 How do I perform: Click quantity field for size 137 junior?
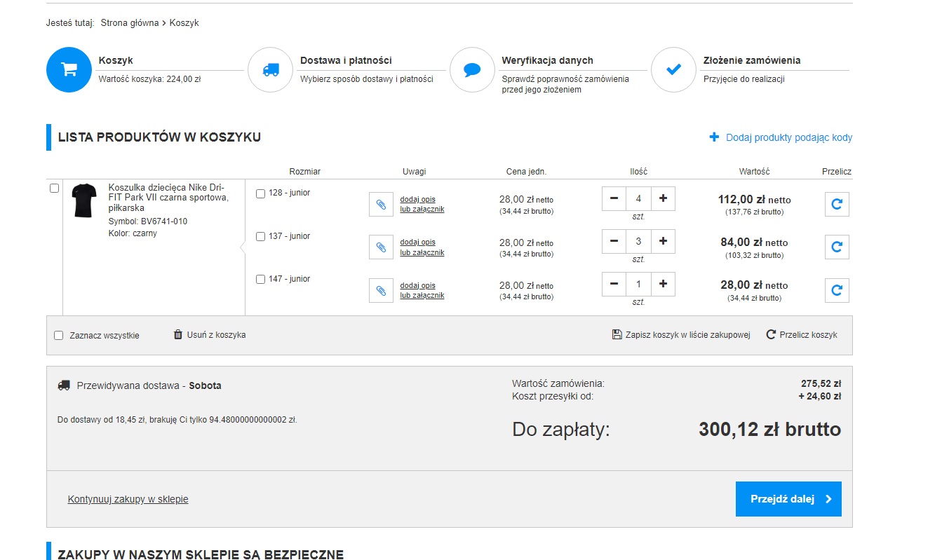(x=638, y=242)
